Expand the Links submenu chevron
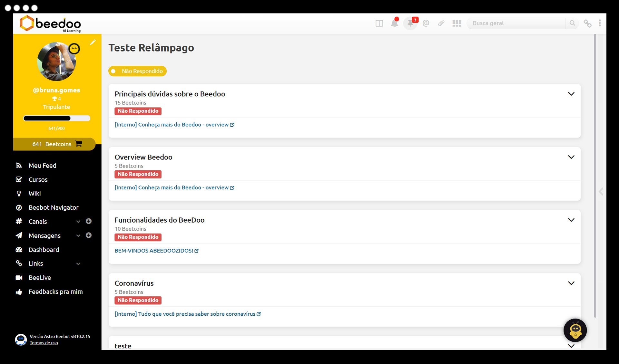Viewport: 619px width, 364px height. click(x=78, y=264)
